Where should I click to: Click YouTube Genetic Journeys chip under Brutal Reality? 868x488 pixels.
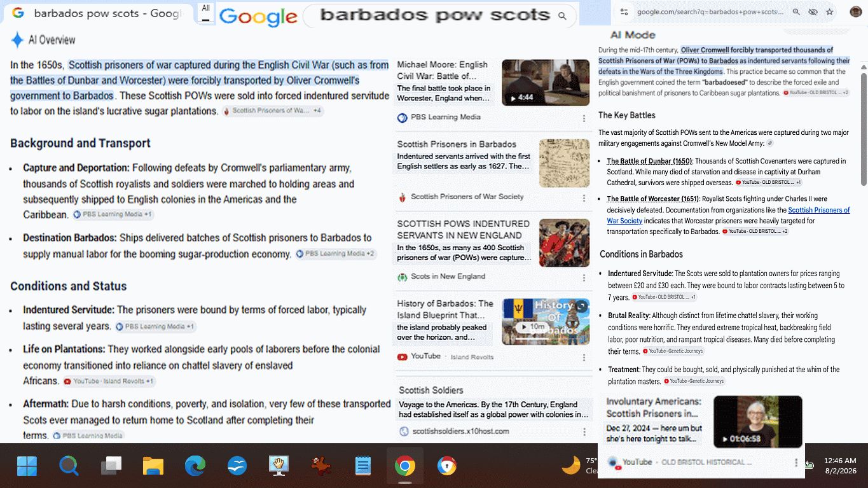tap(673, 351)
